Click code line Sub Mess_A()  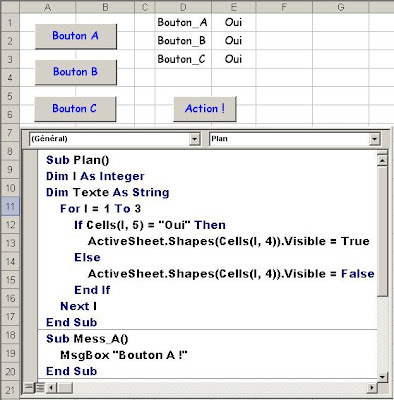point(87,339)
